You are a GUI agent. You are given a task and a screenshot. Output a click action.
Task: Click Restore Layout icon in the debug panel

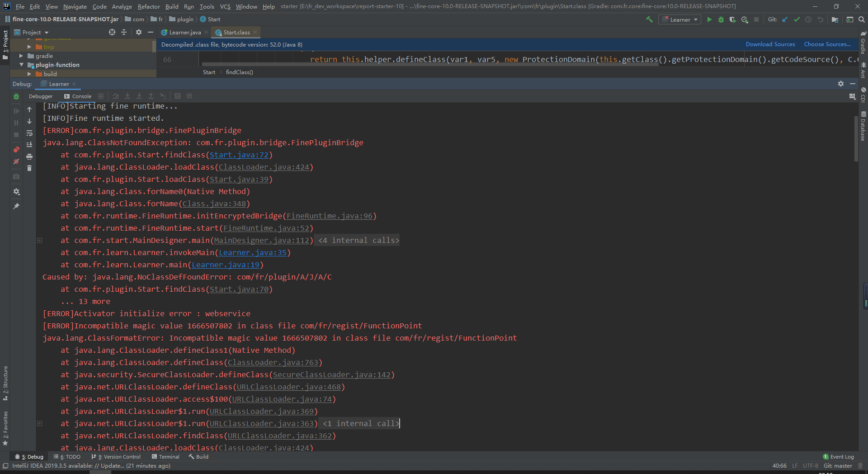click(852, 96)
